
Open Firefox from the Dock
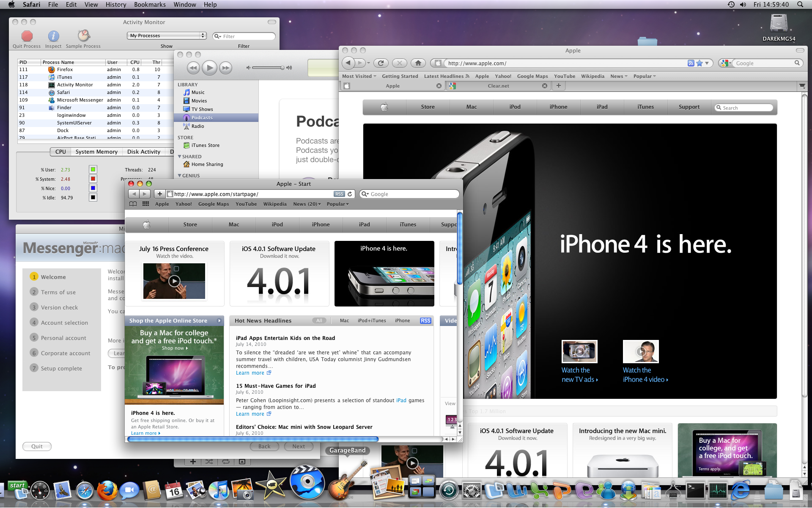(x=107, y=490)
